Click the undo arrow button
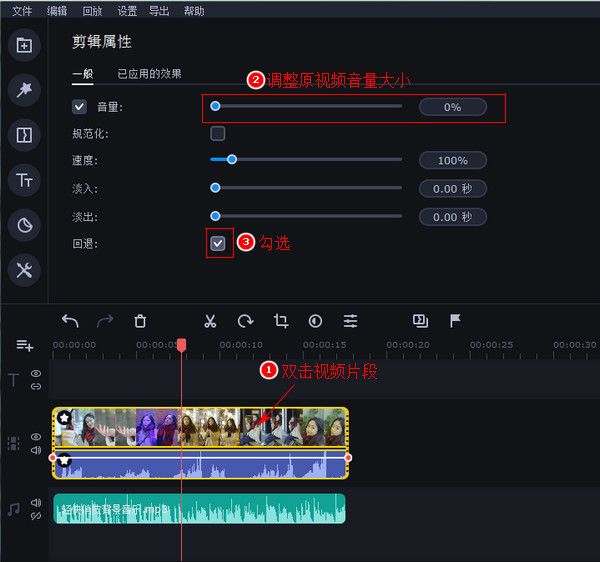This screenshot has width=600, height=562. (x=70, y=321)
